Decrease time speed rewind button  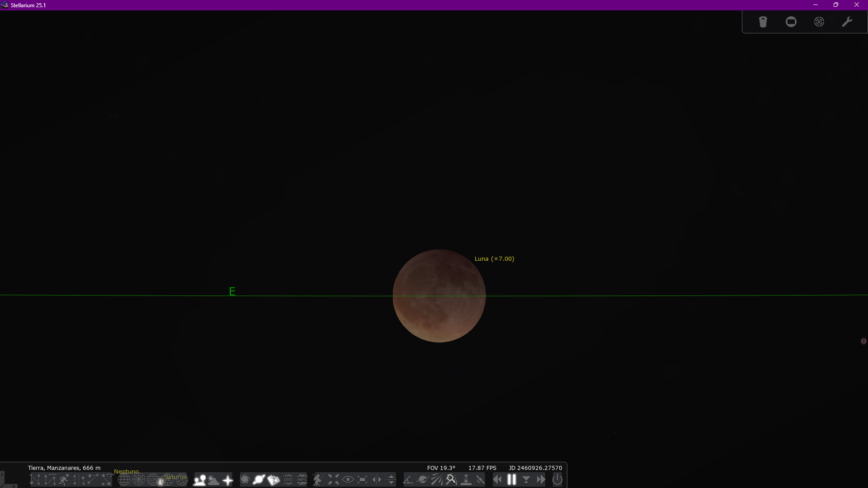pyautogui.click(x=497, y=480)
